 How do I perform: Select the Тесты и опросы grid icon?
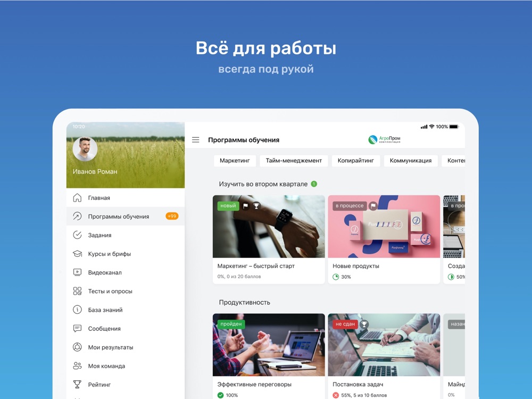[77, 291]
